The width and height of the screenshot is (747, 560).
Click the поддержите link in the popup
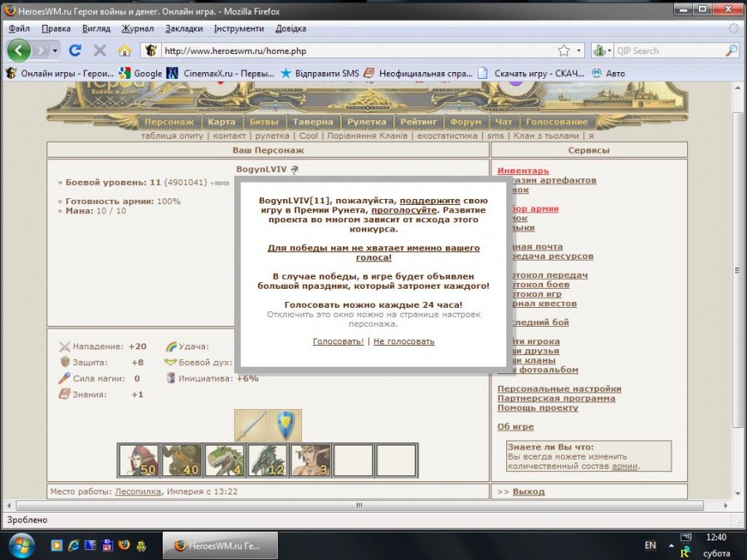[x=430, y=201]
